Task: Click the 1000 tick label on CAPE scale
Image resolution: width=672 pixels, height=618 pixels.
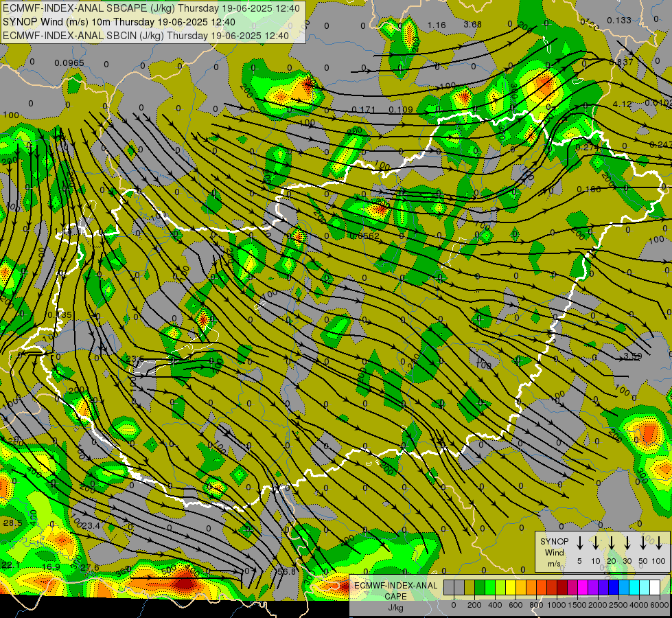Action: click(x=556, y=605)
